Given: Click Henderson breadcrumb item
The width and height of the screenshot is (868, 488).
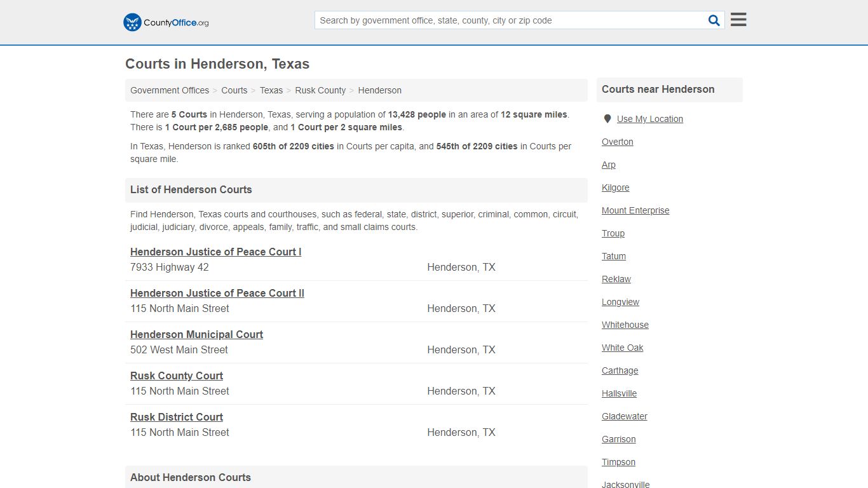Looking at the screenshot, I should tap(379, 90).
